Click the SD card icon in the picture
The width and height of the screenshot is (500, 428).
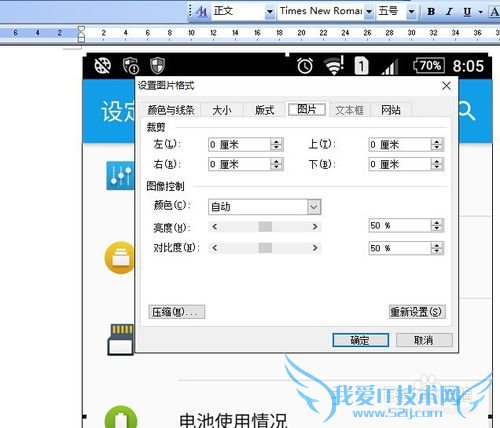tap(121, 339)
